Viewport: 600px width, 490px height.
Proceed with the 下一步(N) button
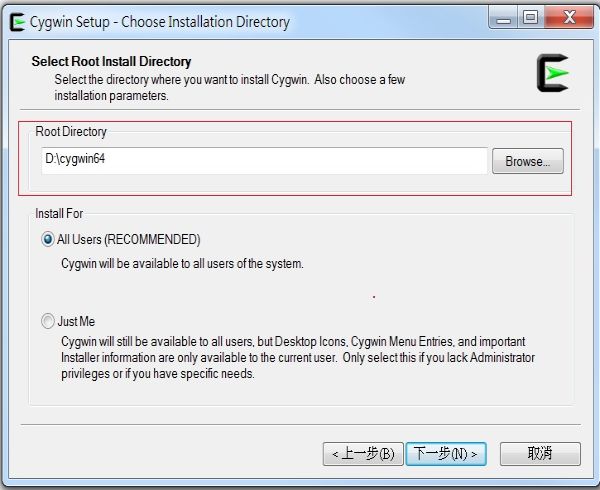point(446,454)
